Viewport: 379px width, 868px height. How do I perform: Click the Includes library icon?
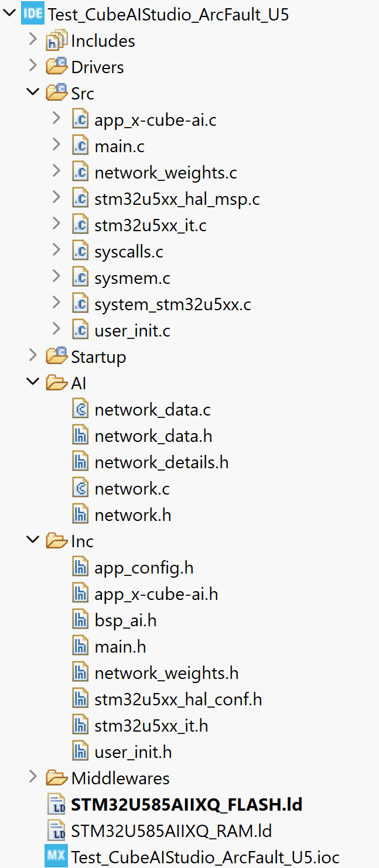[57, 40]
